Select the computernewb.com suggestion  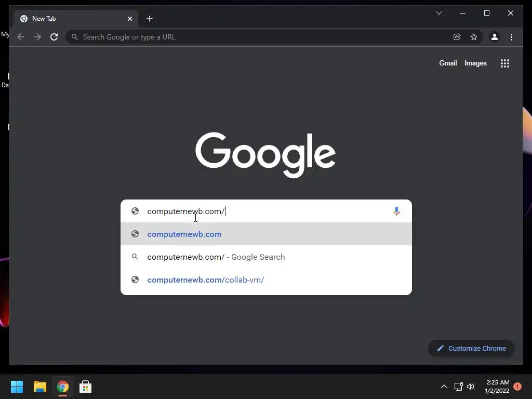pos(266,234)
